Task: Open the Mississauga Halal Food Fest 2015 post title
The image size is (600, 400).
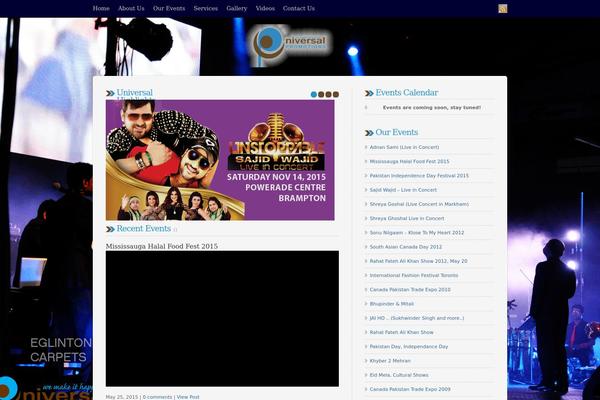Action: [x=161, y=246]
